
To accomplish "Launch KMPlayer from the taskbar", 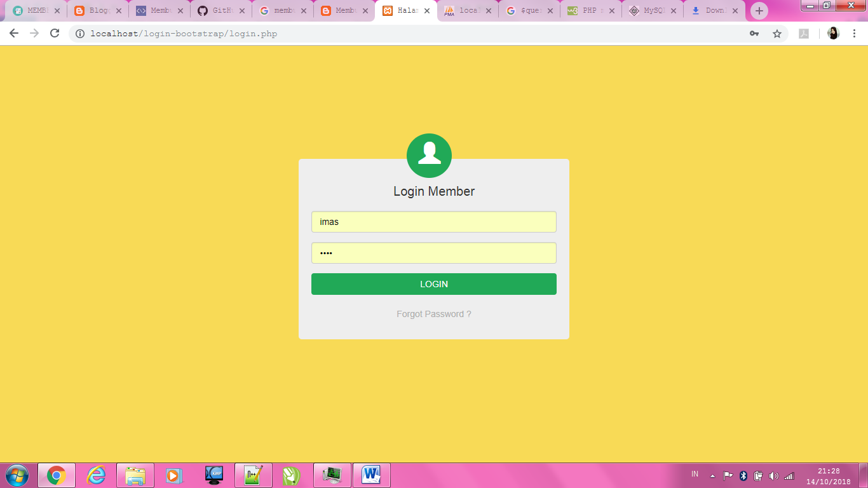I will 214,475.
